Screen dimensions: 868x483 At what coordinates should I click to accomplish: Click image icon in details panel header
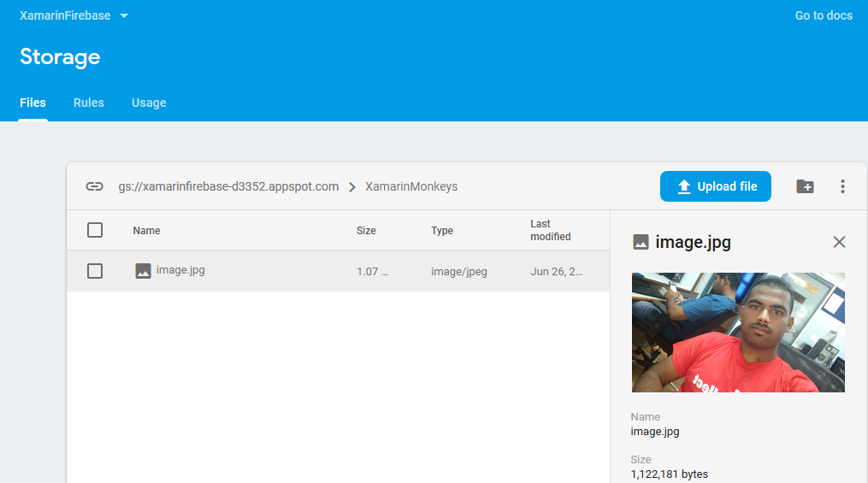click(x=641, y=242)
